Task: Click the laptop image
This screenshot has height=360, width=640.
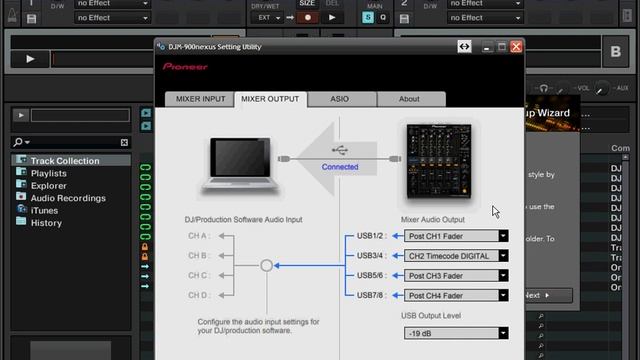Action: coord(240,165)
